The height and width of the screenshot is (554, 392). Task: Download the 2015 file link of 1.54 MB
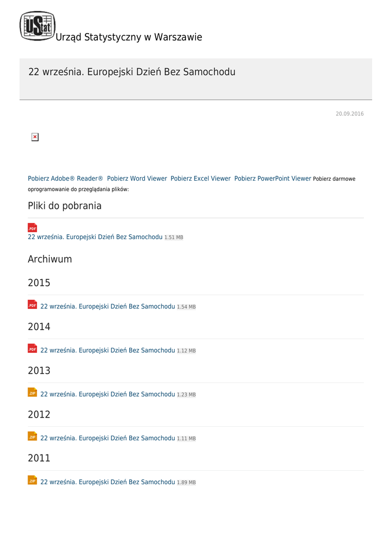point(108,307)
